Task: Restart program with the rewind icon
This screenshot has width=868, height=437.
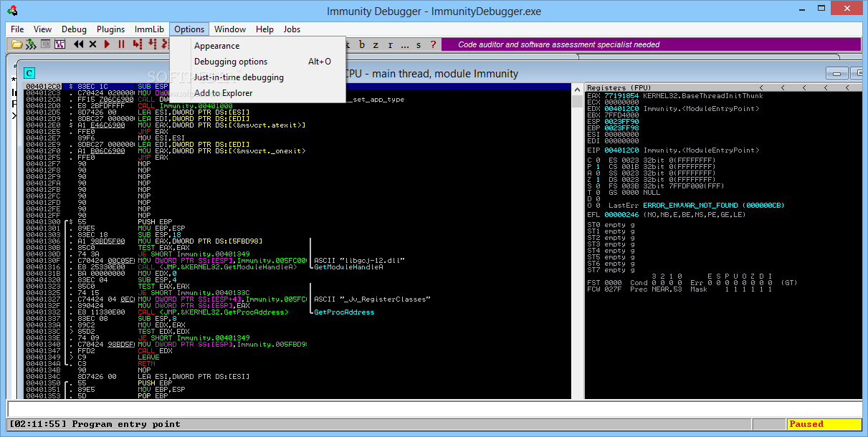Action: point(79,44)
